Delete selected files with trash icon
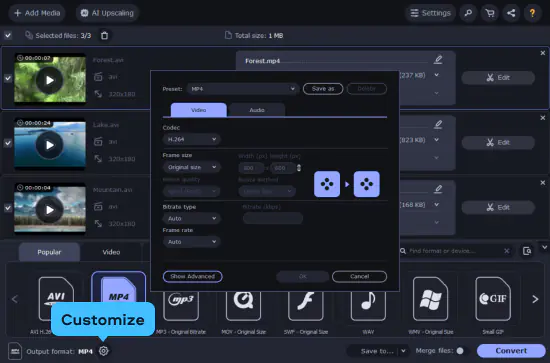This screenshot has height=363, width=550. 105,35
